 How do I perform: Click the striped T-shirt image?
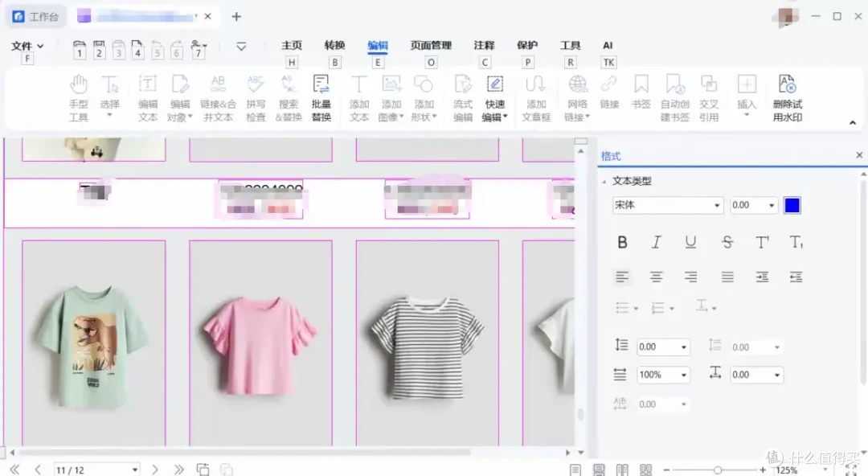pos(428,343)
